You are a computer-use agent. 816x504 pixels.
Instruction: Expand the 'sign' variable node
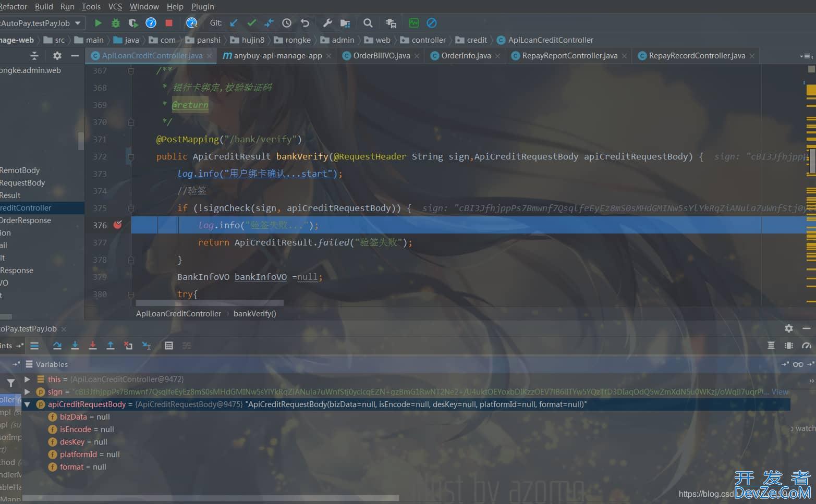click(27, 392)
